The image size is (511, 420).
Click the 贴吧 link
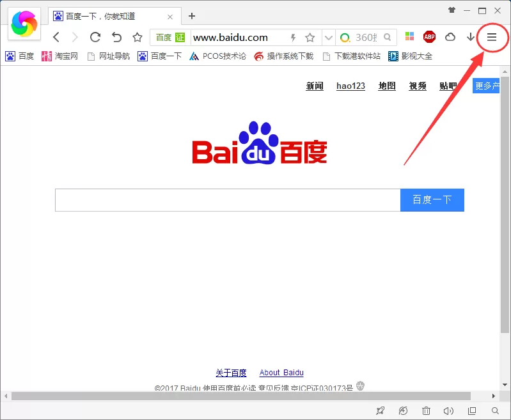click(x=448, y=86)
